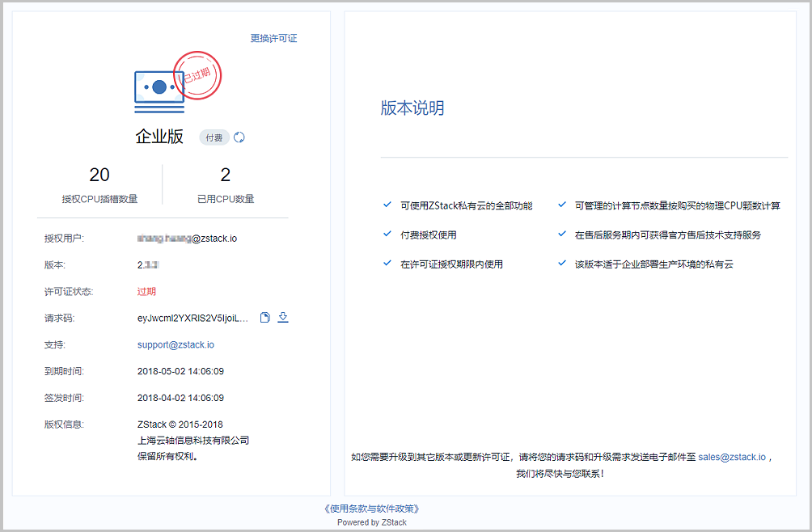
Task: Click the 请求码: field label
Action: pos(60,319)
